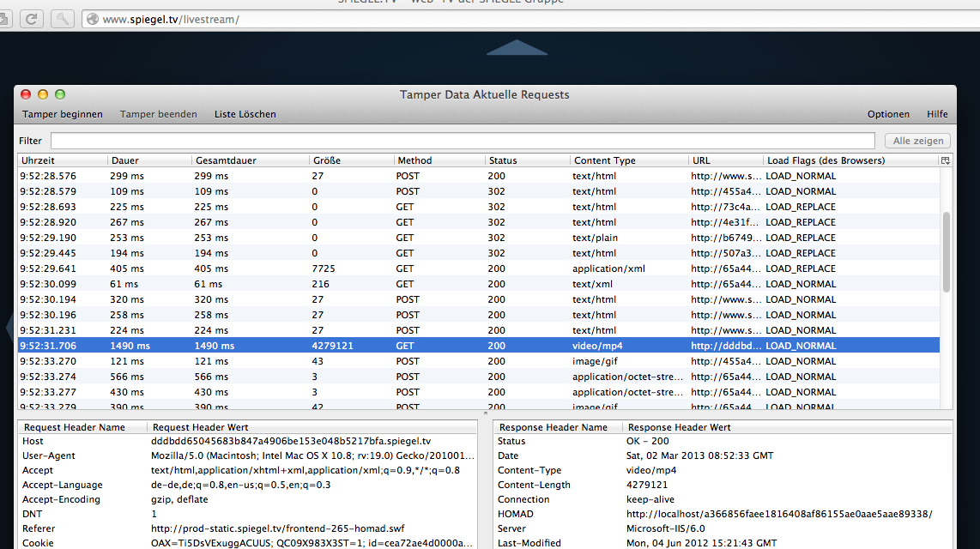Sort by the Größe column header
The width and height of the screenshot is (980, 549).
pyautogui.click(x=350, y=160)
